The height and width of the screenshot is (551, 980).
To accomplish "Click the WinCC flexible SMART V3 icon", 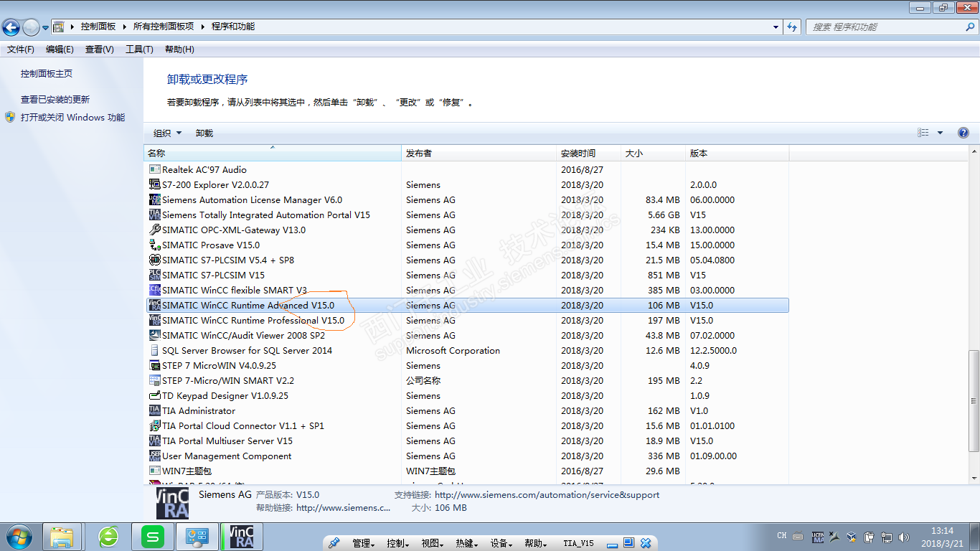I will point(154,291).
